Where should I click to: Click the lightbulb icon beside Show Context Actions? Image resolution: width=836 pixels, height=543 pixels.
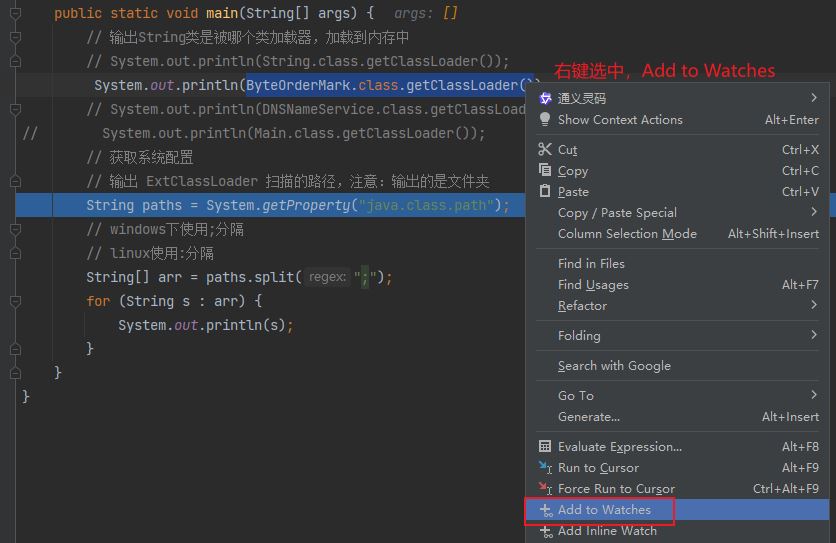(x=545, y=119)
